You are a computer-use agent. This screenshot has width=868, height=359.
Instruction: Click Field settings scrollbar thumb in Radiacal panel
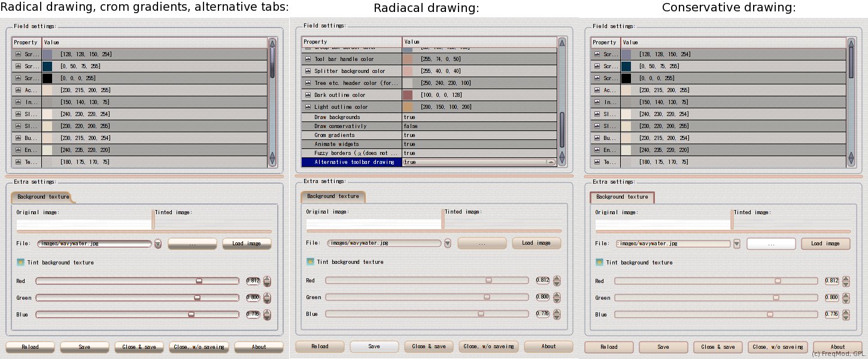point(562,129)
